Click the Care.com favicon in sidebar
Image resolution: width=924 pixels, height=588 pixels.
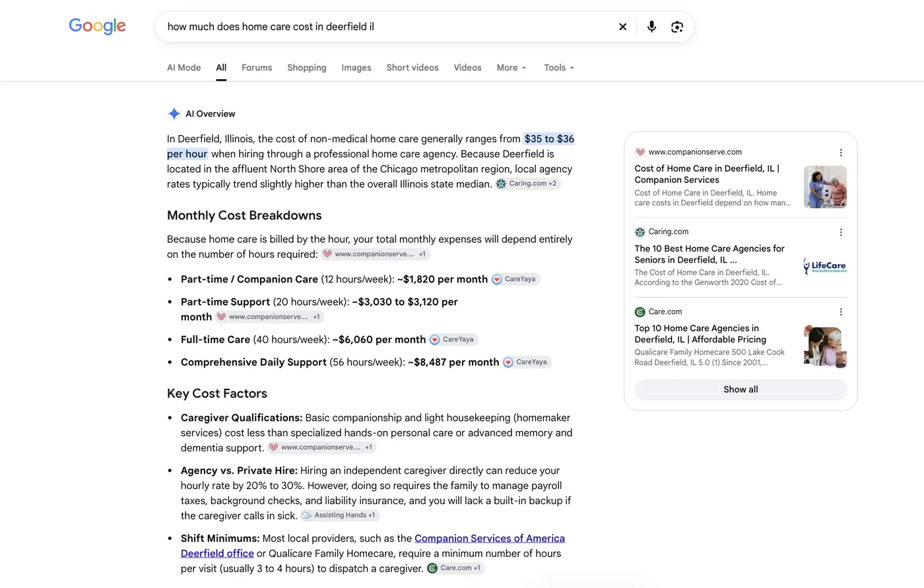(x=640, y=311)
